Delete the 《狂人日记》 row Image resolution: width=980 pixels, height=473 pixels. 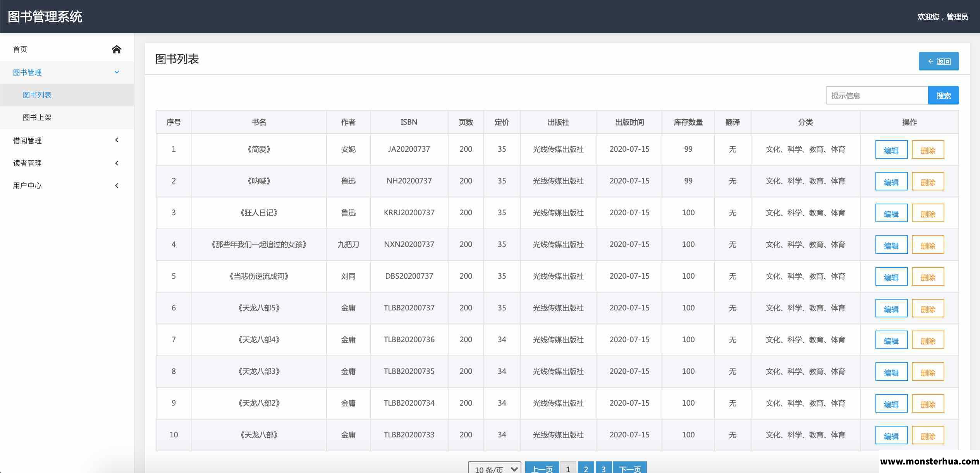(928, 213)
